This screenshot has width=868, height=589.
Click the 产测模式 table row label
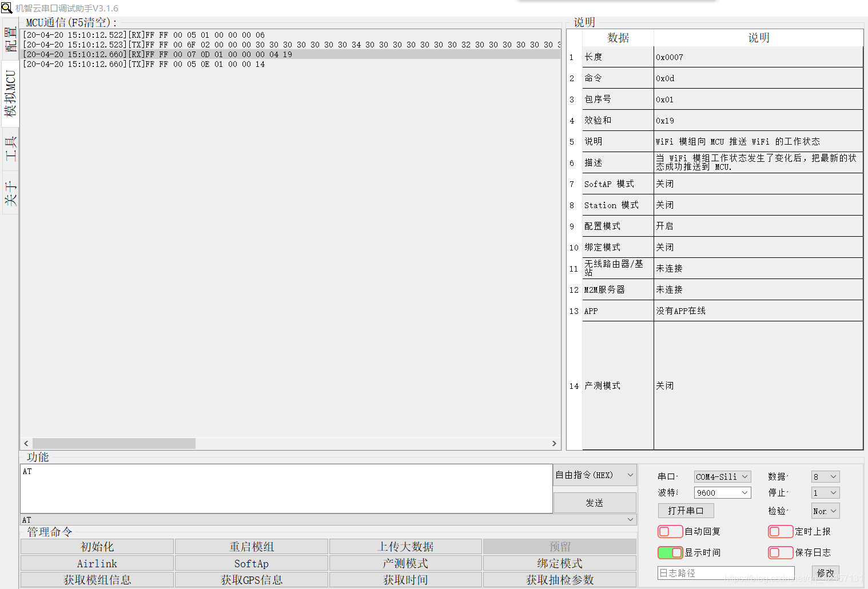pos(618,385)
